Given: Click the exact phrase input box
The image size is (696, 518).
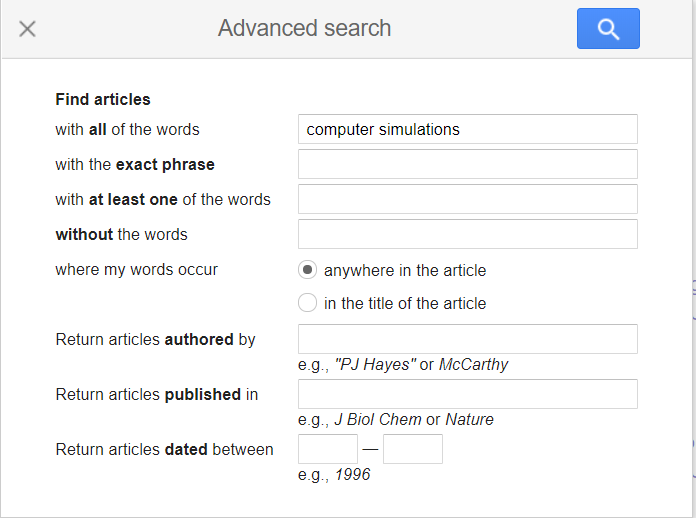Looking at the screenshot, I should pos(467,164).
